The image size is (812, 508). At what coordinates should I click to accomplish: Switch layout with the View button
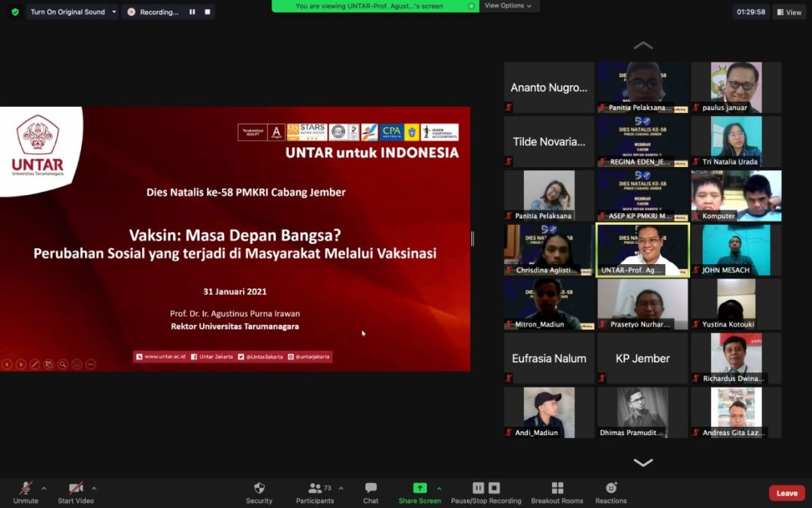(789, 12)
